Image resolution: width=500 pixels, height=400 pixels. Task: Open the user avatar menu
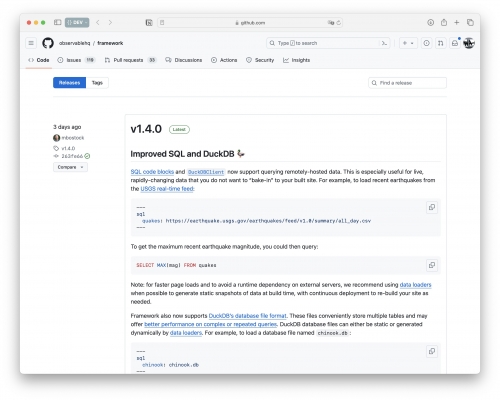(x=469, y=43)
